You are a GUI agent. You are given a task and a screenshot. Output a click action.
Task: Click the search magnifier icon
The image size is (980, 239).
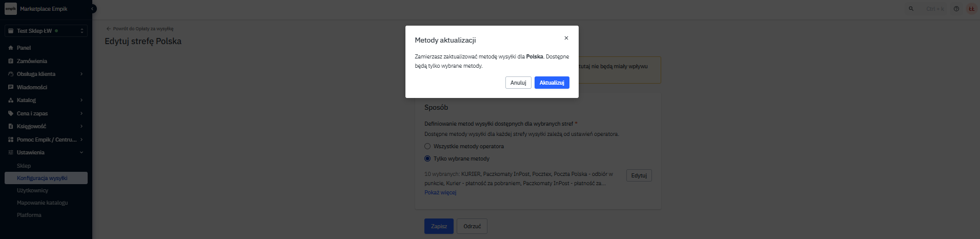(x=911, y=9)
